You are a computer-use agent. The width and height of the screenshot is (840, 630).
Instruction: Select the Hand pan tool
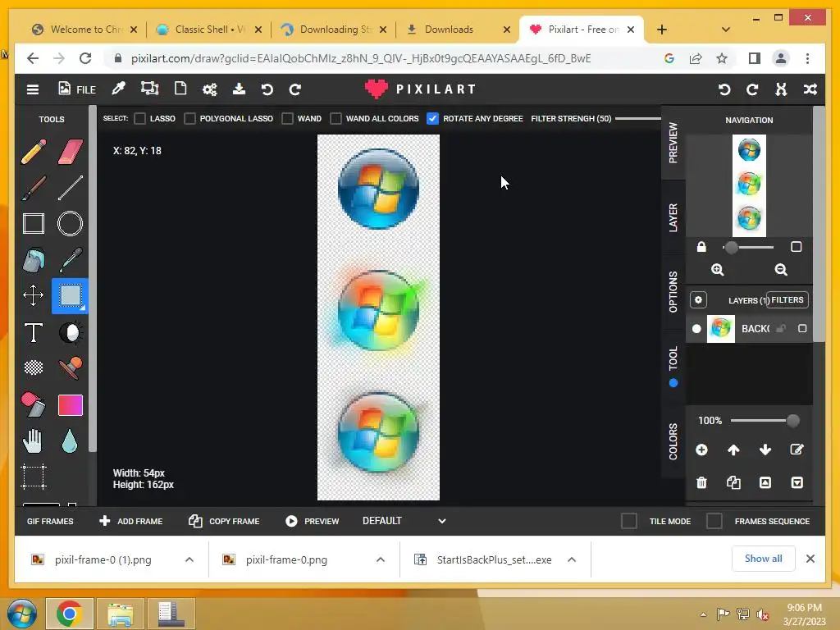click(x=33, y=441)
